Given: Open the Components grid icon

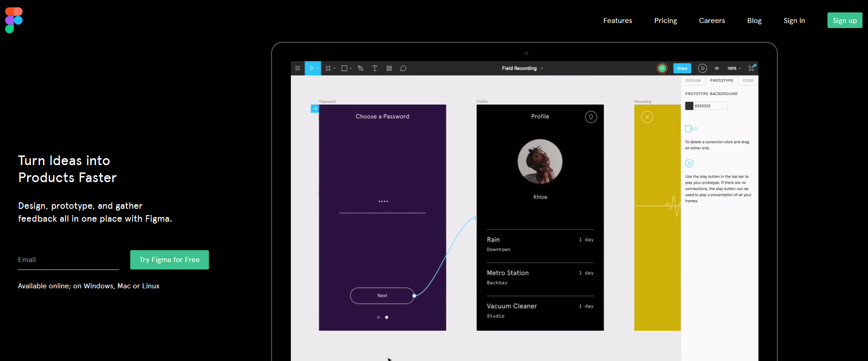Looking at the screenshot, I should coord(389,69).
